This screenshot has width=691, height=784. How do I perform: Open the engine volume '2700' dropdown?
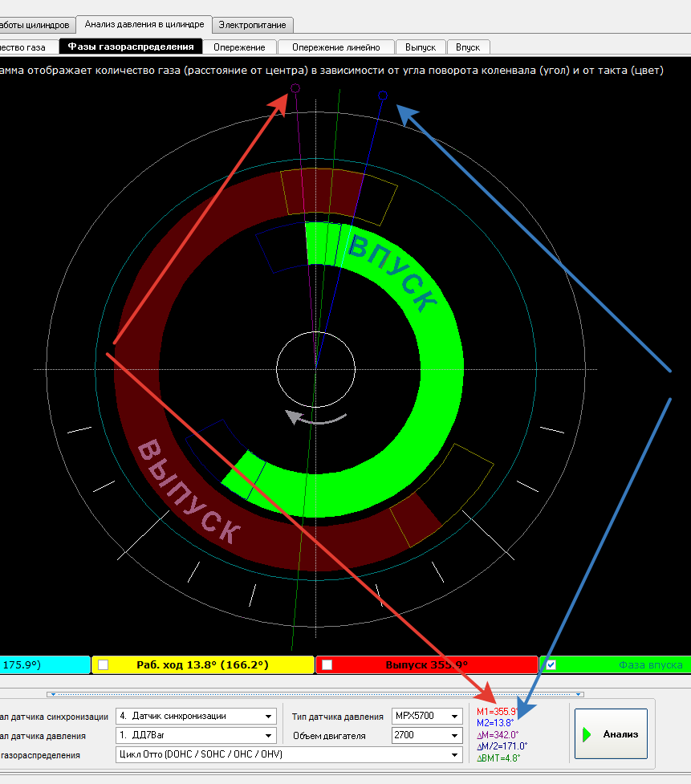[454, 736]
